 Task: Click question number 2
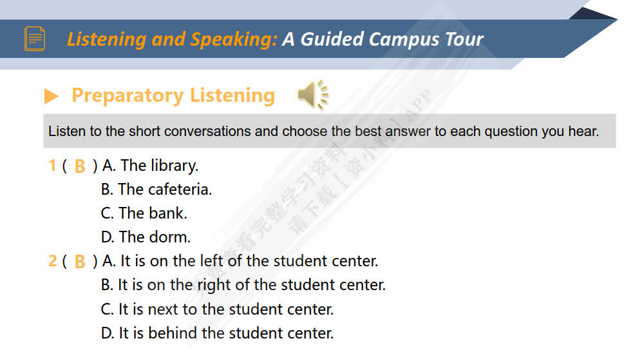point(52,261)
